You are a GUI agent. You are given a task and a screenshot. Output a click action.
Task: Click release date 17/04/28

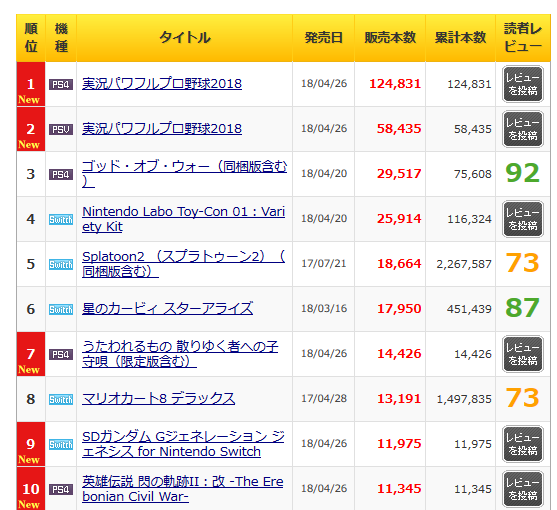coord(324,398)
